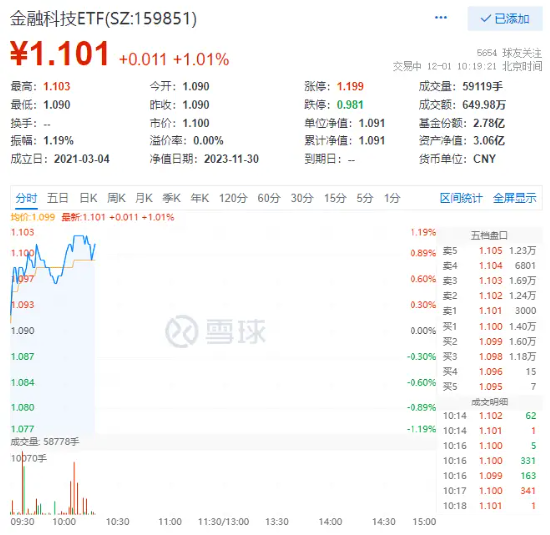Click the 溢价率 0.00% value
Screen dimensions: 550x535
208,141
